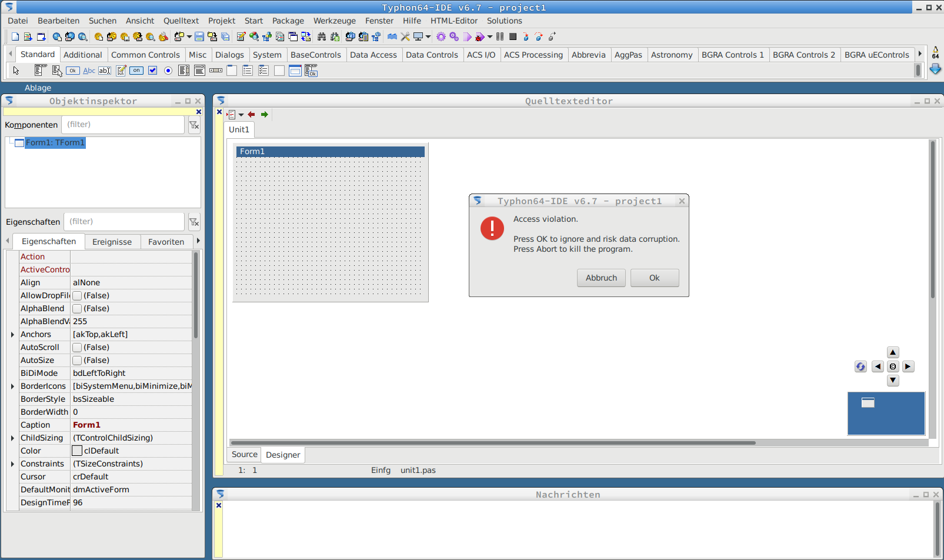Switch to the Common Controls palette tab

tap(145, 55)
